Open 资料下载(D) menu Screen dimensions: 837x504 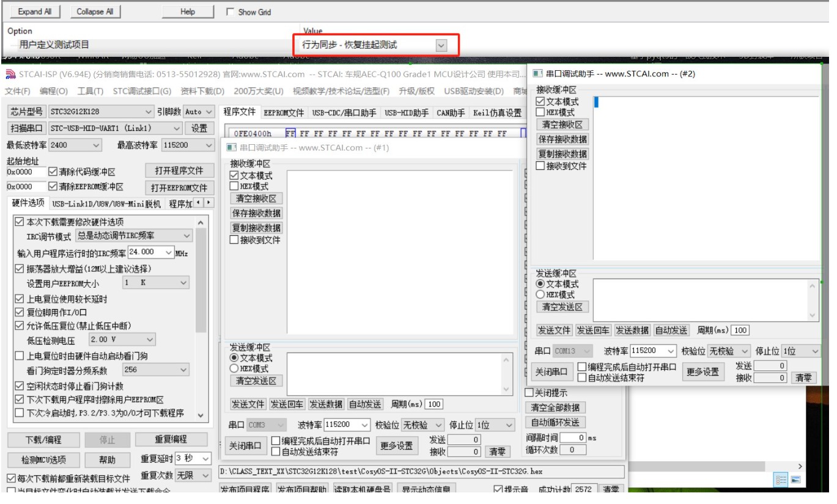(202, 92)
